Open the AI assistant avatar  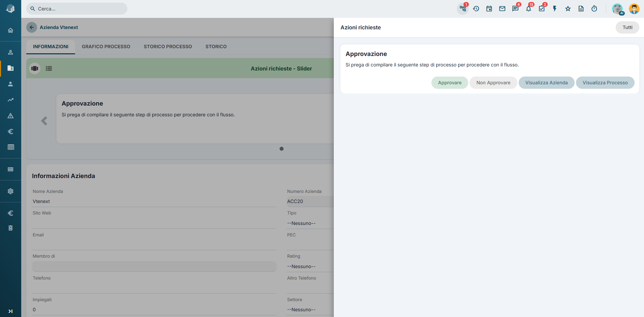coord(618,9)
